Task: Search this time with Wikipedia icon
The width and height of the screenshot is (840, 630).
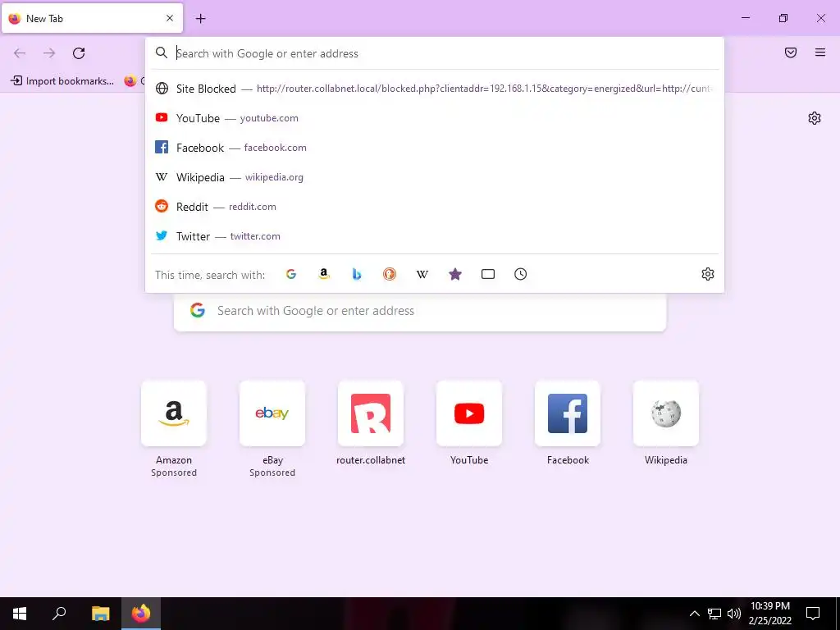Action: pos(422,274)
